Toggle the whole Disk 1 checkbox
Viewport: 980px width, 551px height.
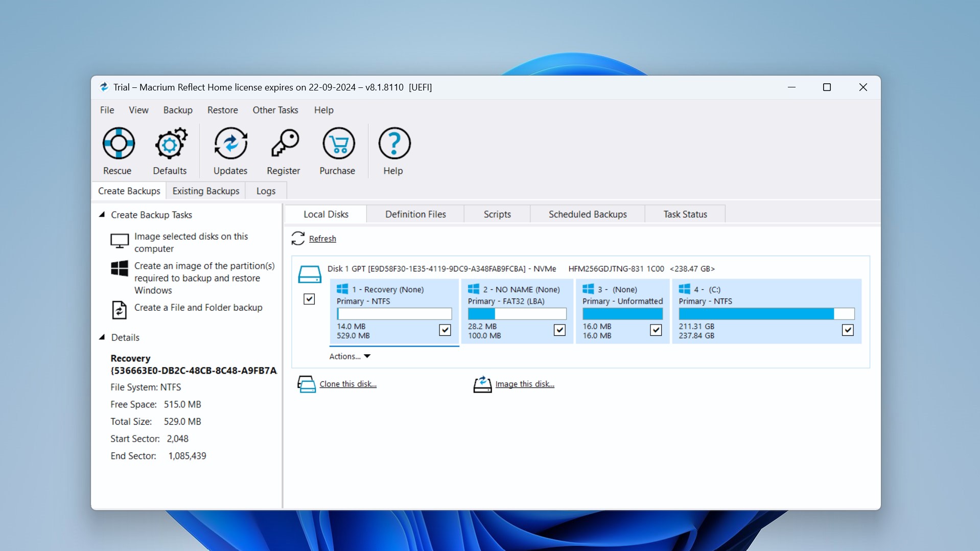[309, 299]
